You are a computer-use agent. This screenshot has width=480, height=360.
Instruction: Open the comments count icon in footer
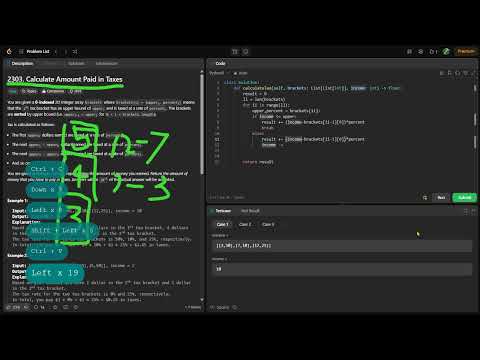click(39, 307)
